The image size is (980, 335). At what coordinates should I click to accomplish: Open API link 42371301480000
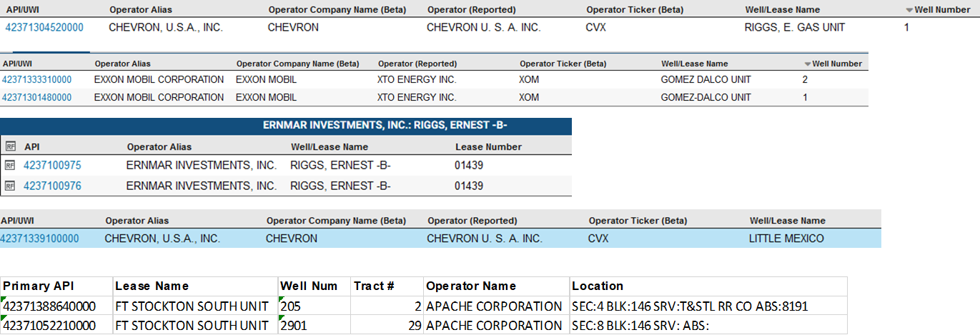click(36, 98)
